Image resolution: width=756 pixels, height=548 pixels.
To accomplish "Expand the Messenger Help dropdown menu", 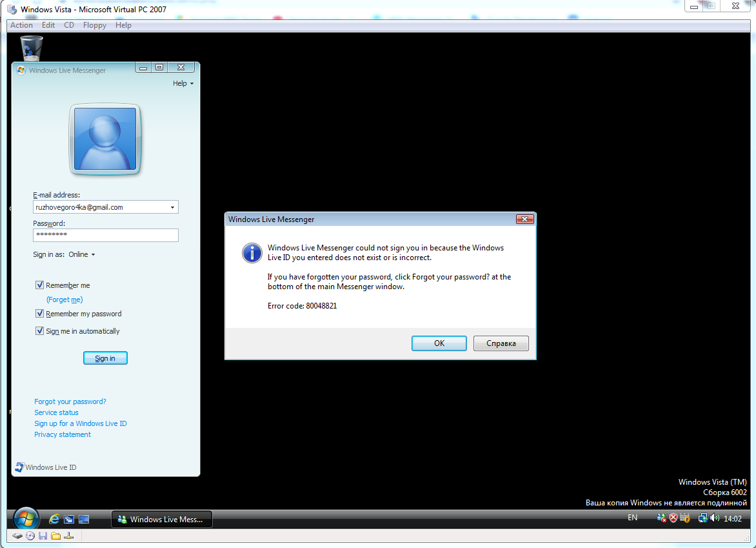I will pyautogui.click(x=183, y=83).
